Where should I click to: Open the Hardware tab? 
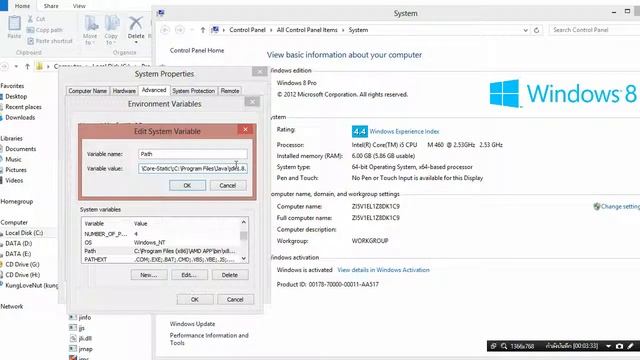tap(124, 91)
